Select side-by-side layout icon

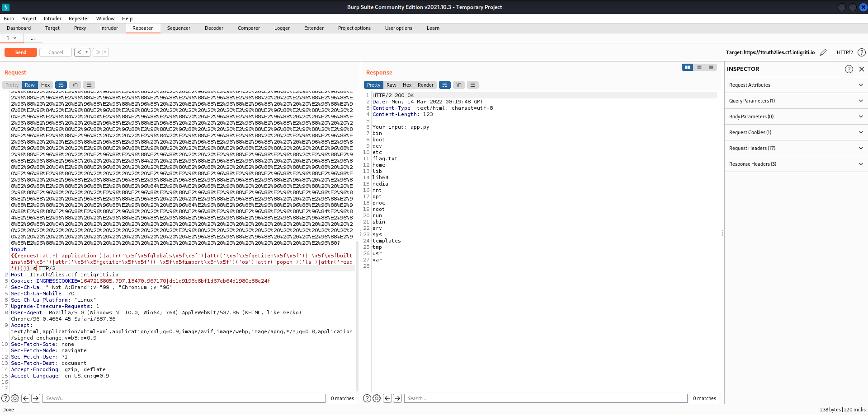pos(688,67)
